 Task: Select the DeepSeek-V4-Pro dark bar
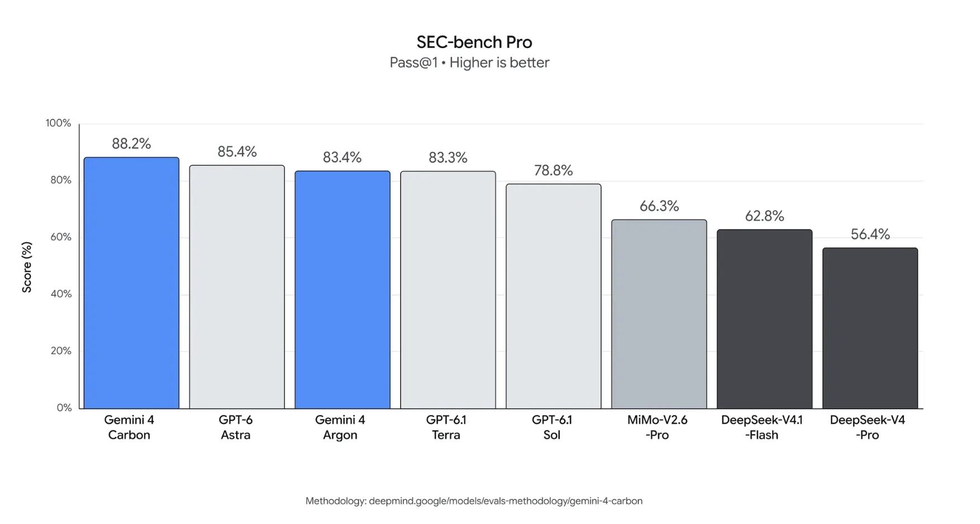coord(870,328)
